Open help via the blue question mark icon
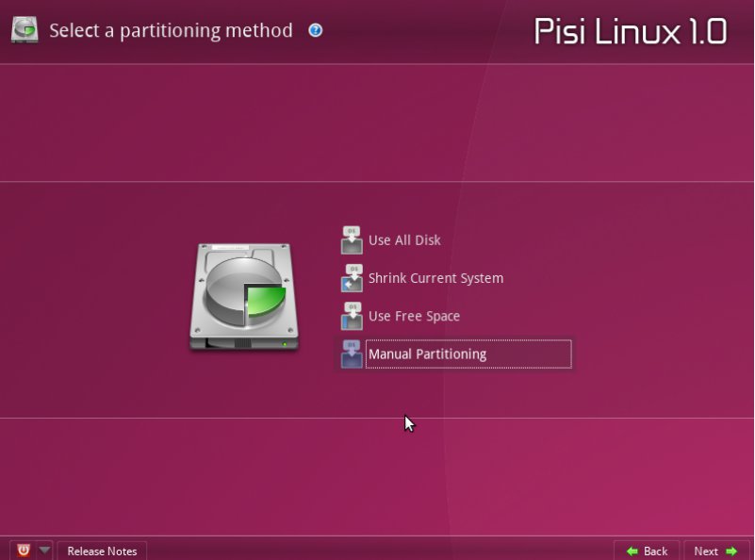Viewport: 755px width, 560px height. [315, 30]
